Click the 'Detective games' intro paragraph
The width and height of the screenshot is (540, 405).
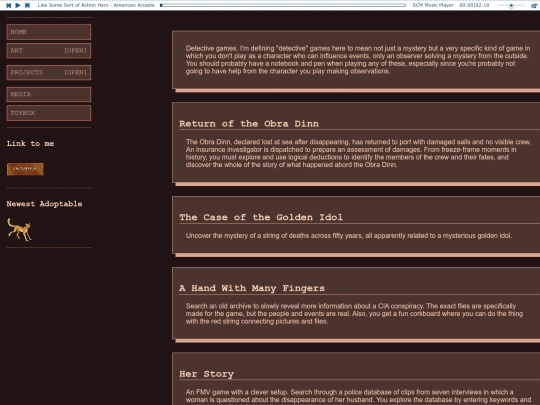(357, 60)
